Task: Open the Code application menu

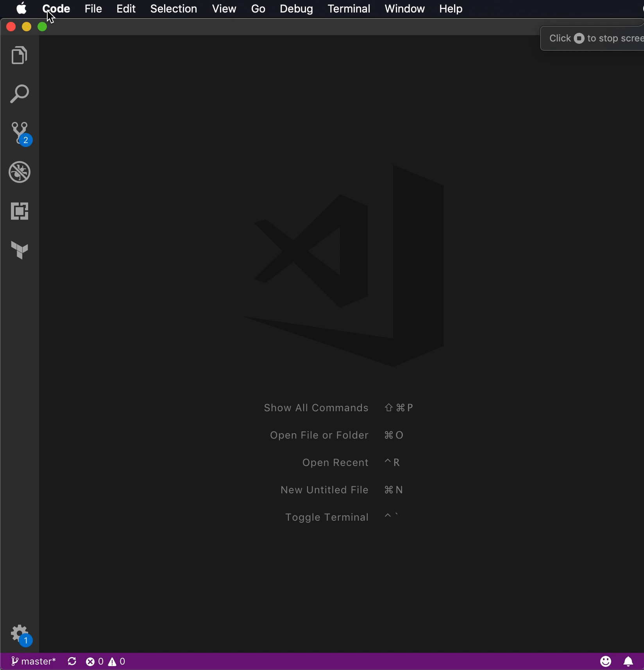Action: click(x=56, y=9)
